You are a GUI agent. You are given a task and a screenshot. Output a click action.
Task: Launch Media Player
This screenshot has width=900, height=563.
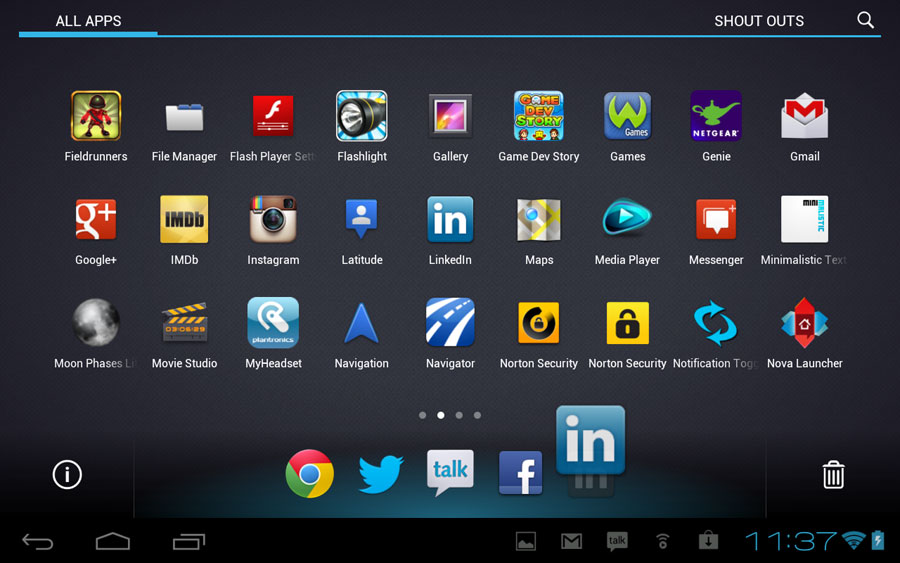coord(627,218)
